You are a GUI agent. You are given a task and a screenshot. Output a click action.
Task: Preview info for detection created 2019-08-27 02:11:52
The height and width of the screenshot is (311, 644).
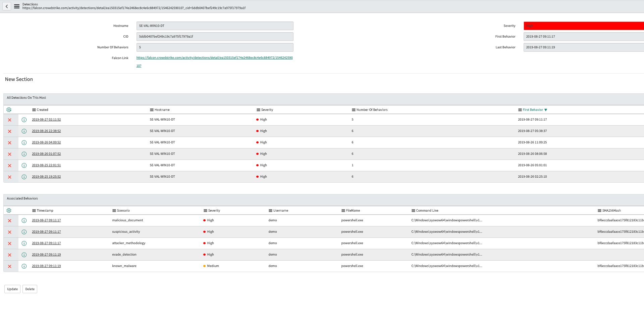tap(24, 120)
